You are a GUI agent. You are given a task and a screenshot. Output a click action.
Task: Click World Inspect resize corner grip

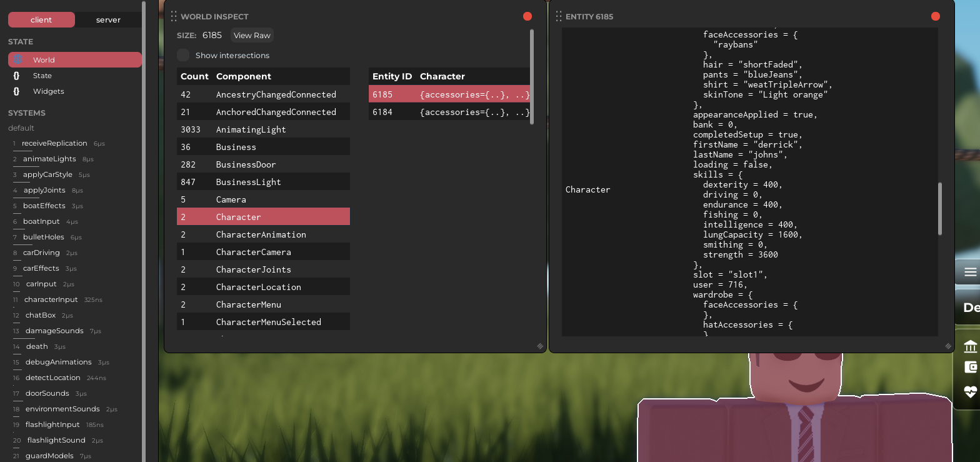[540, 346]
